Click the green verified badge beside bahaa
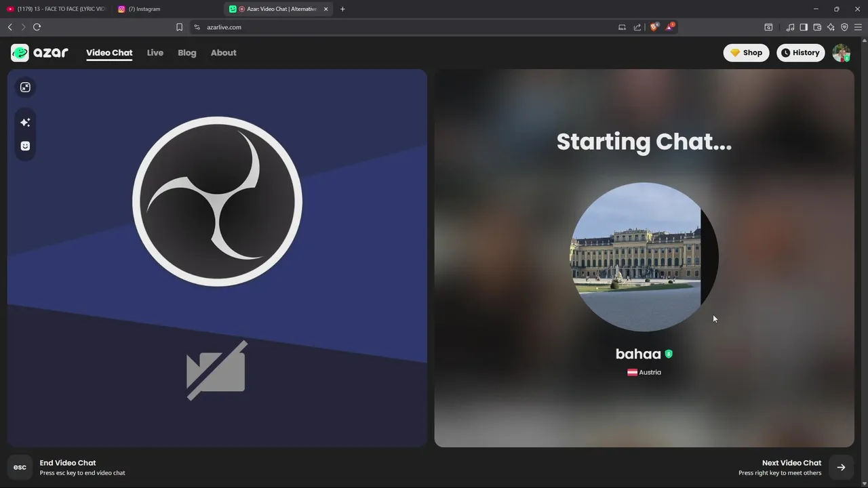 pos(669,354)
